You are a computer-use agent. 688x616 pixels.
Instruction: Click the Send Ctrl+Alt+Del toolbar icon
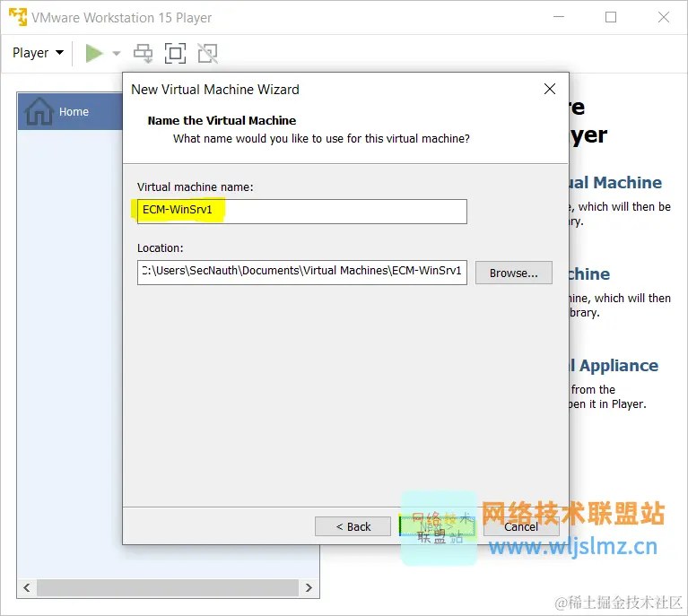pyautogui.click(x=143, y=54)
